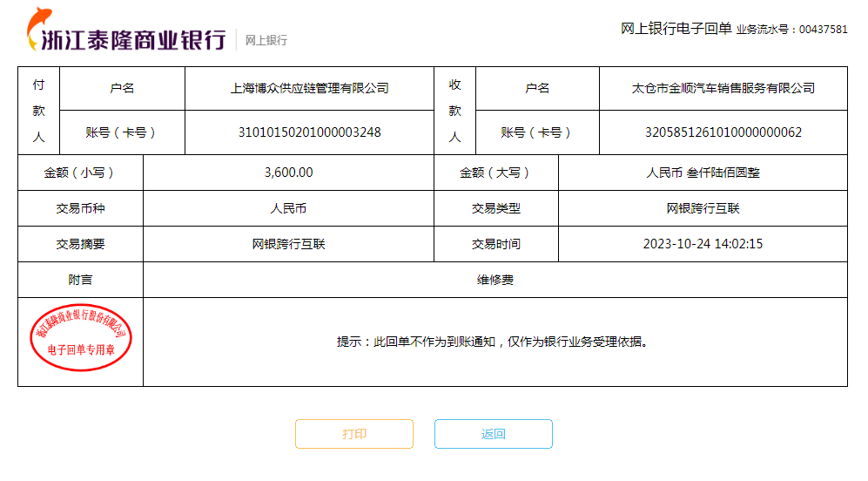Viewport: 868px width, 481px height.
Task: Click the red 电子回单专用章 stamp
Action: tap(80, 338)
